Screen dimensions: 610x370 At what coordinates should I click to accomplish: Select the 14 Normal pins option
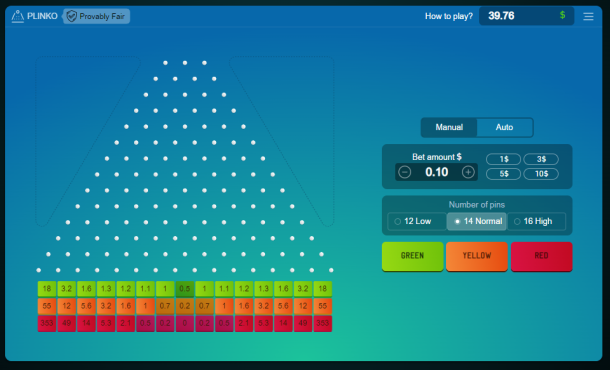tap(477, 221)
